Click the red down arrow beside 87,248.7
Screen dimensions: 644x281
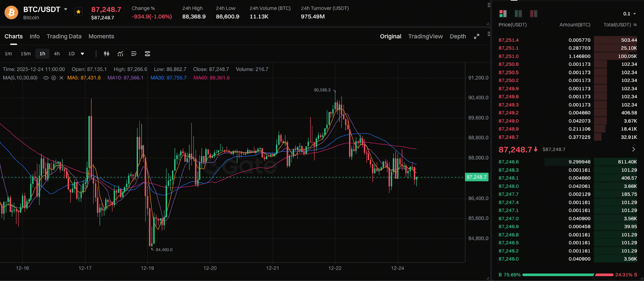[x=536, y=150]
